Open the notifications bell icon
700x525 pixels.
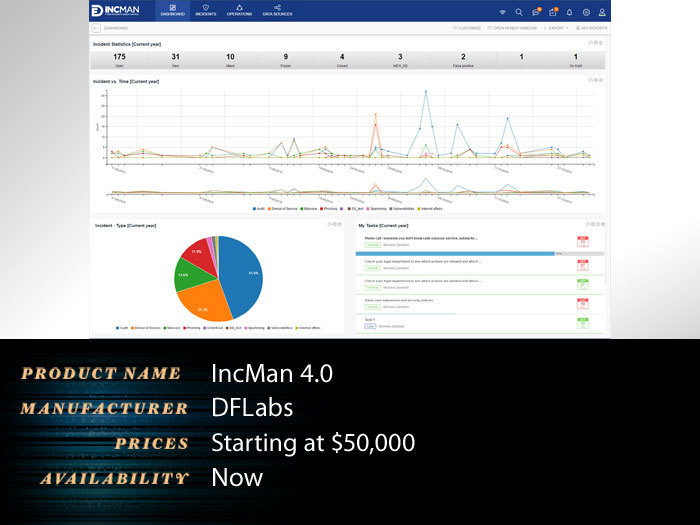(x=569, y=12)
